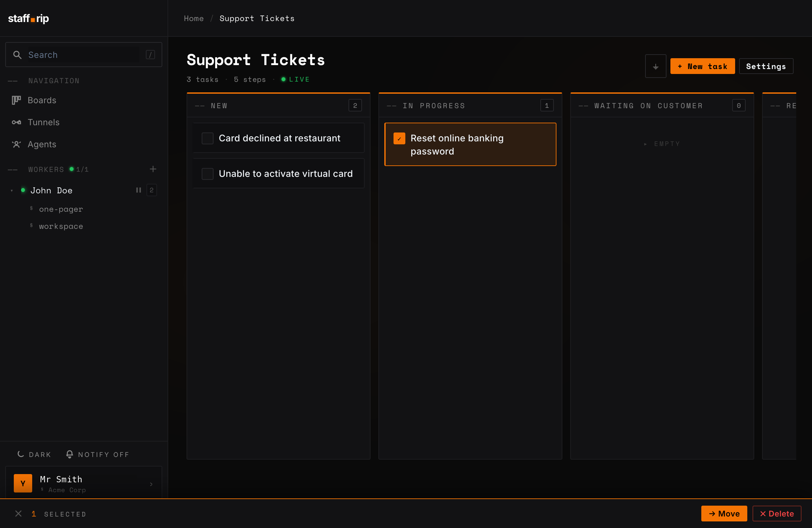Pause the John Doe worker
The height and width of the screenshot is (528, 812).
tap(139, 190)
